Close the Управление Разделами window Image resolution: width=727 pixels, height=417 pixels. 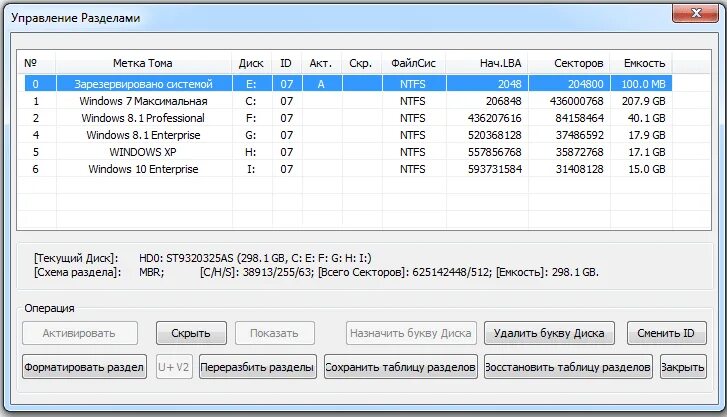point(695,13)
